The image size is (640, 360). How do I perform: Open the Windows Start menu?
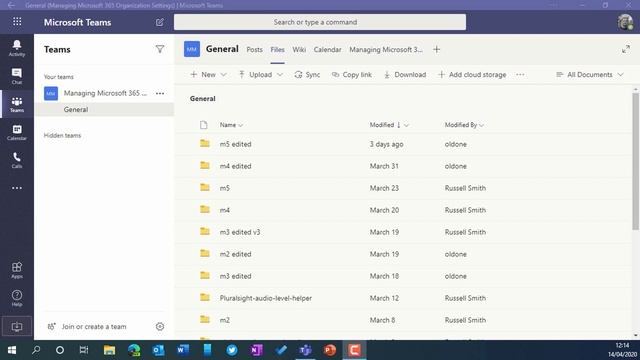tap(12, 350)
